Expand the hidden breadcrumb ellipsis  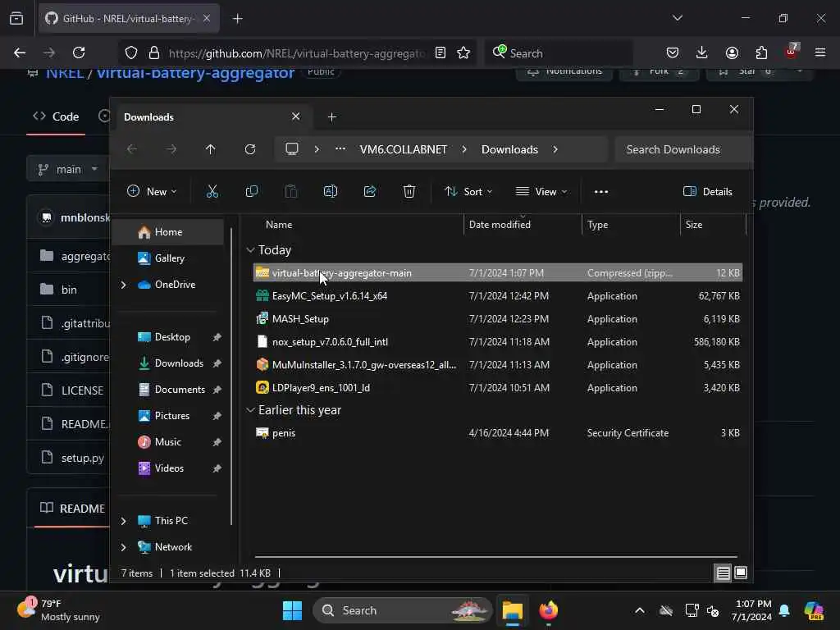click(x=340, y=149)
